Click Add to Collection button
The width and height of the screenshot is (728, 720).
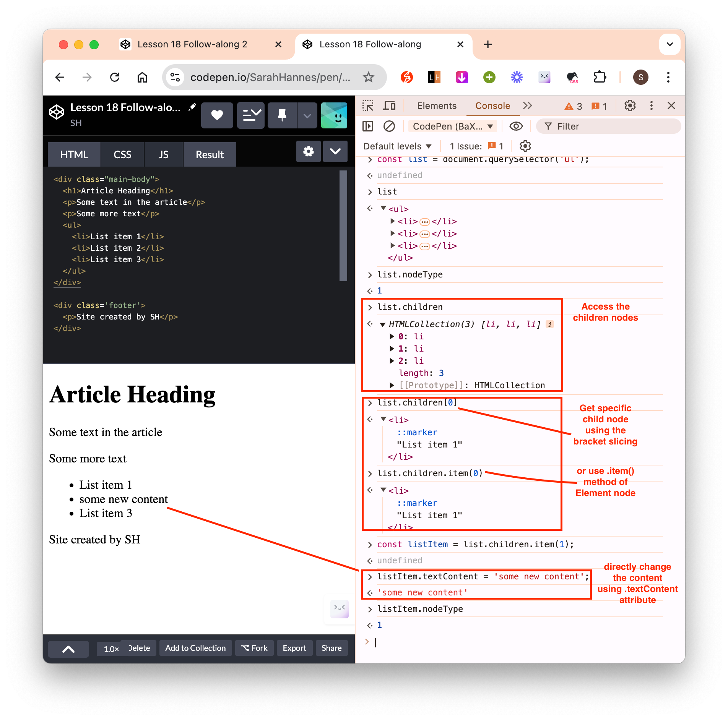click(195, 648)
